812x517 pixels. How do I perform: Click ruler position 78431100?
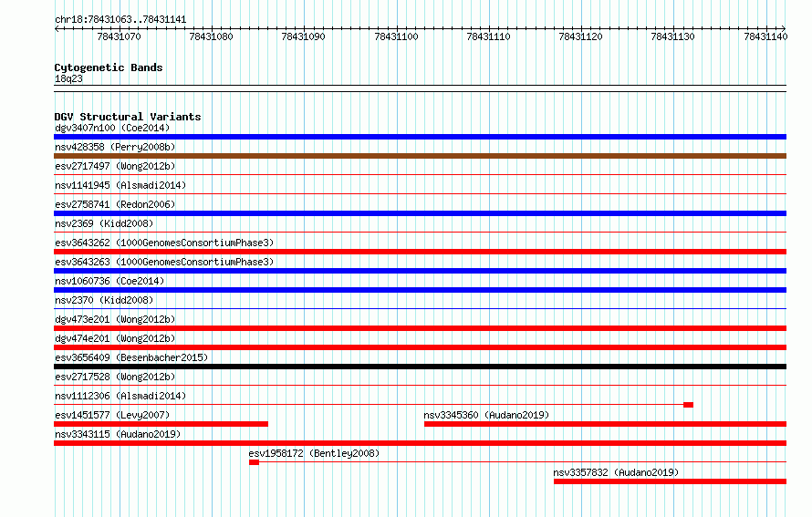(x=396, y=36)
